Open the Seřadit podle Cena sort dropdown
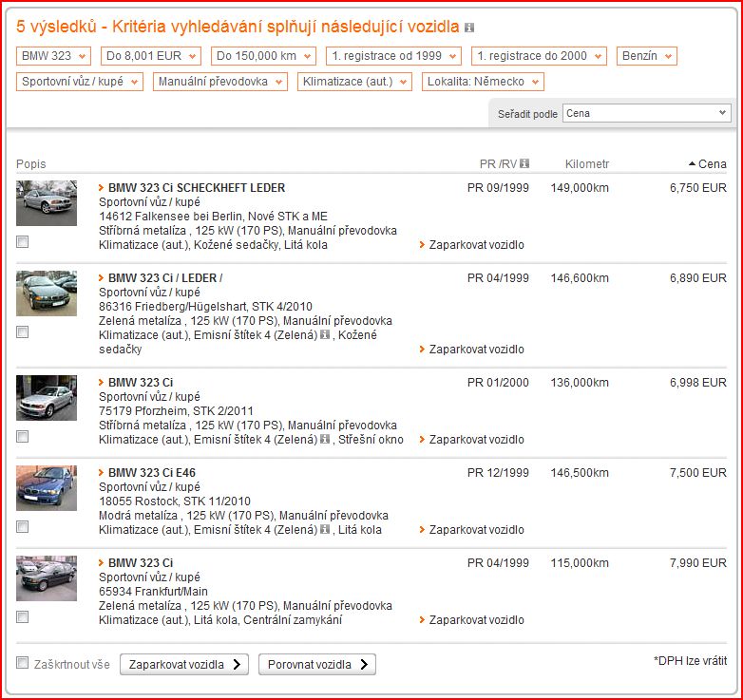 tap(646, 113)
